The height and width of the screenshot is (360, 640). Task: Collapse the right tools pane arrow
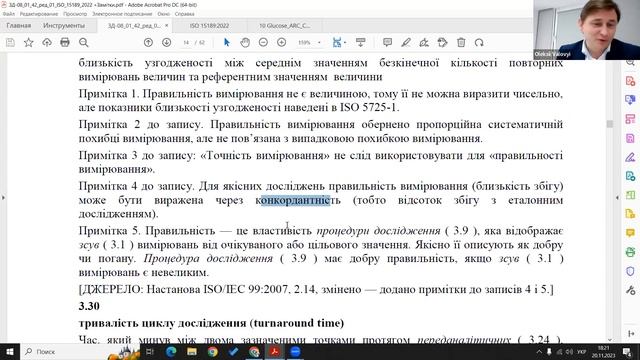617,198
